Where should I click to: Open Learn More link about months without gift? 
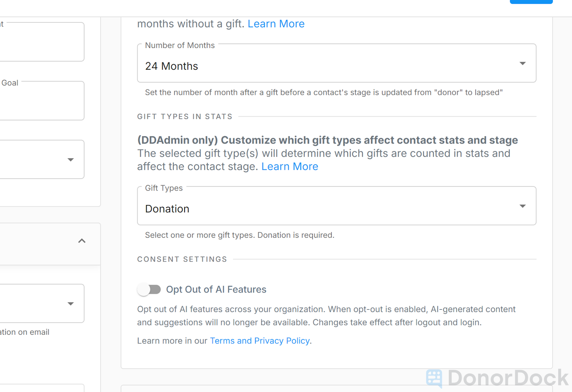276,24
